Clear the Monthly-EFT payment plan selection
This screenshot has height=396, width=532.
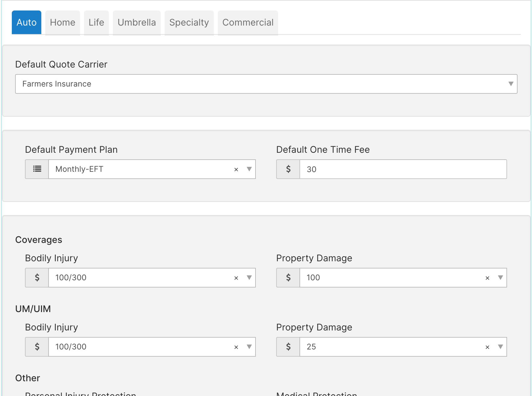pyautogui.click(x=236, y=169)
